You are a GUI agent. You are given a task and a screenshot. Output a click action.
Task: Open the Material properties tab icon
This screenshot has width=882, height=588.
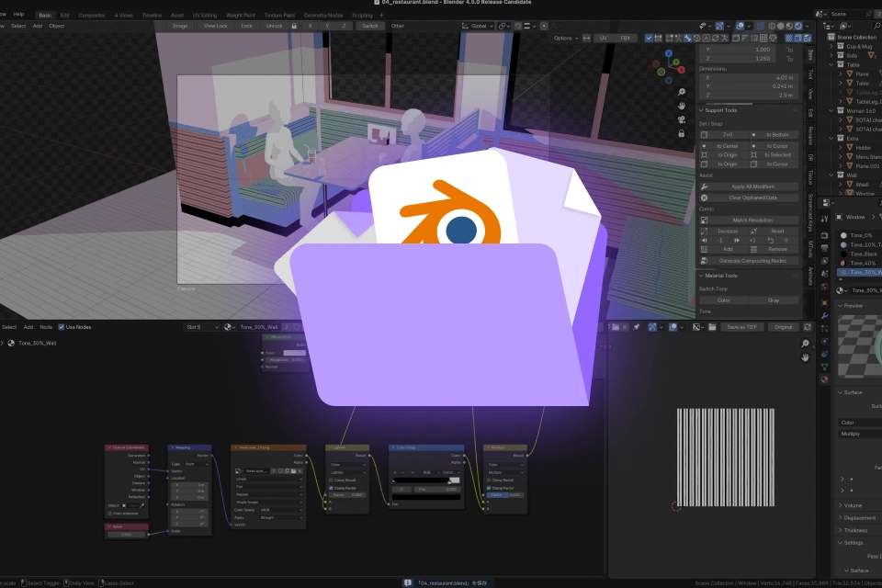(825, 379)
